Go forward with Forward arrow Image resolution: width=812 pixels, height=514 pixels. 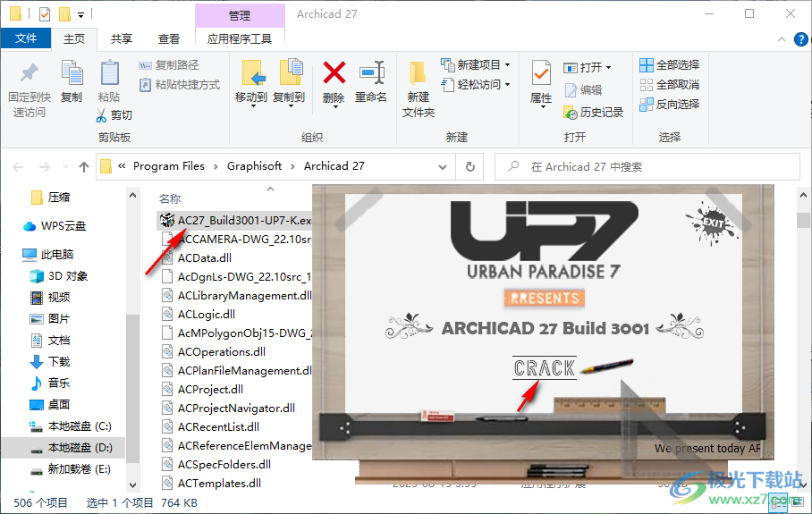[45, 166]
